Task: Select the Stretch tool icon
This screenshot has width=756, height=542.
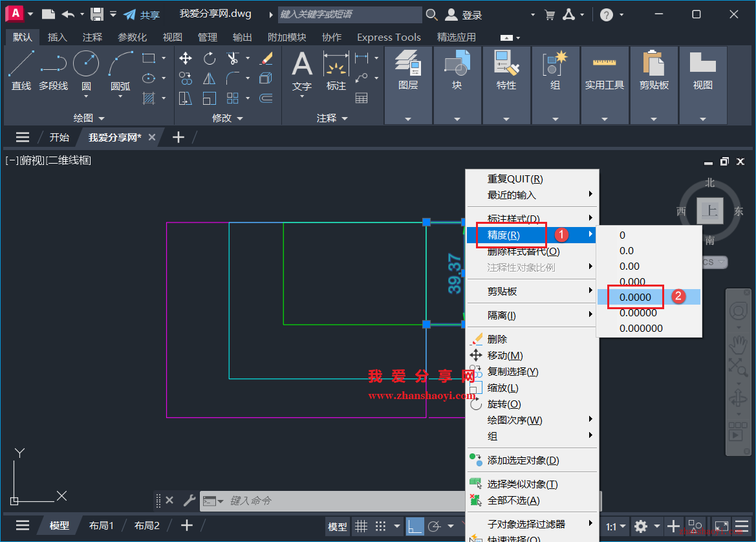Action: pos(186,98)
